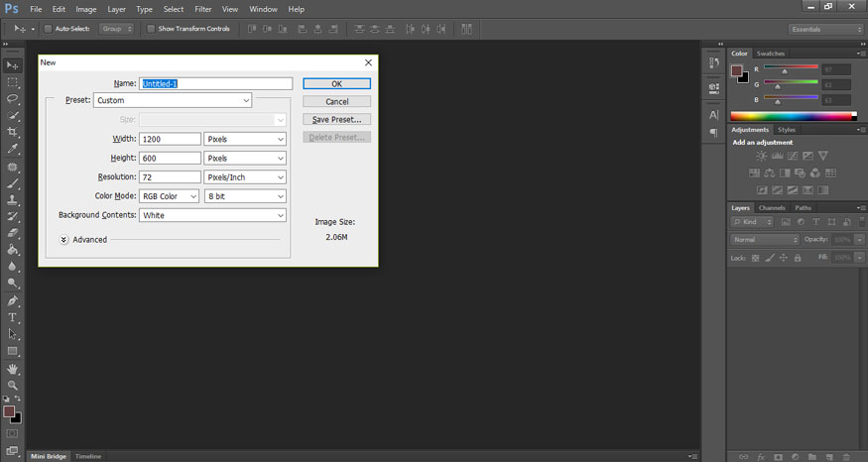Choose the Hand tool
Screen dimensions: 868x462
click(x=13, y=368)
